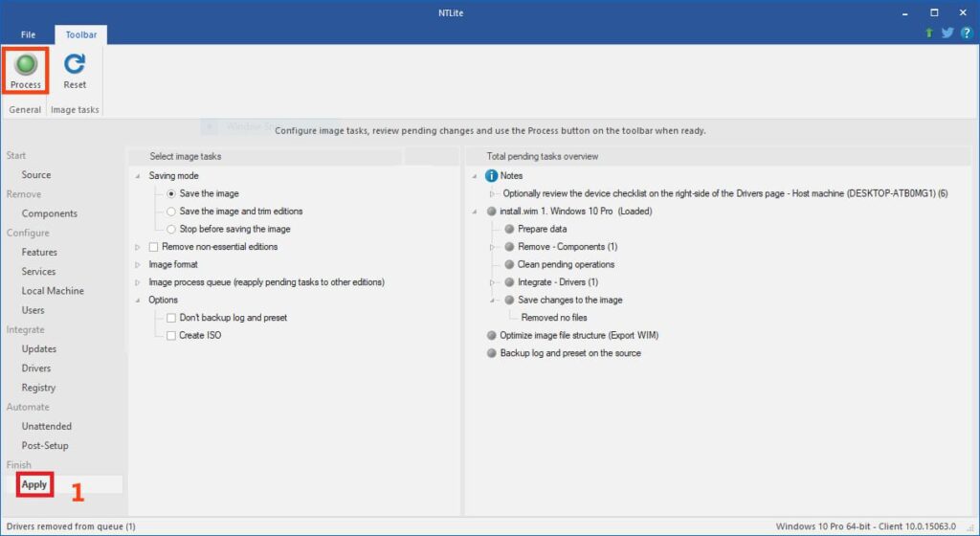Choose 'Save the image and trim editions'
This screenshot has width=980, height=536.
click(x=171, y=212)
